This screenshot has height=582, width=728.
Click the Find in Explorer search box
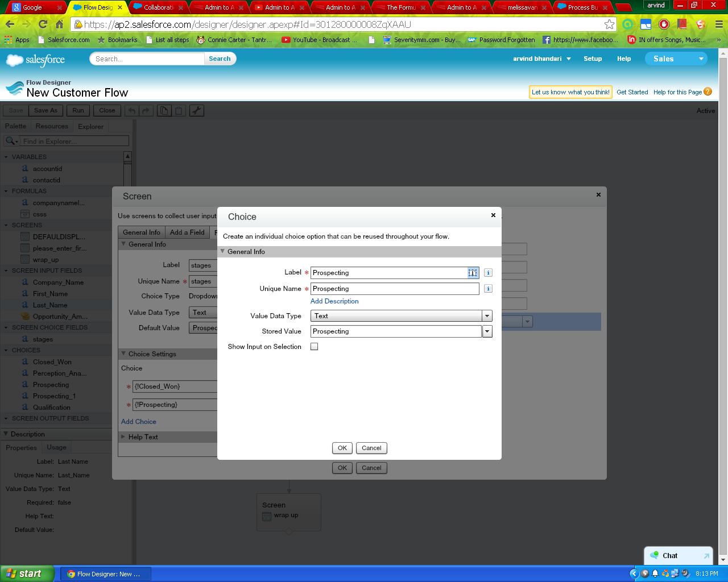tap(75, 141)
